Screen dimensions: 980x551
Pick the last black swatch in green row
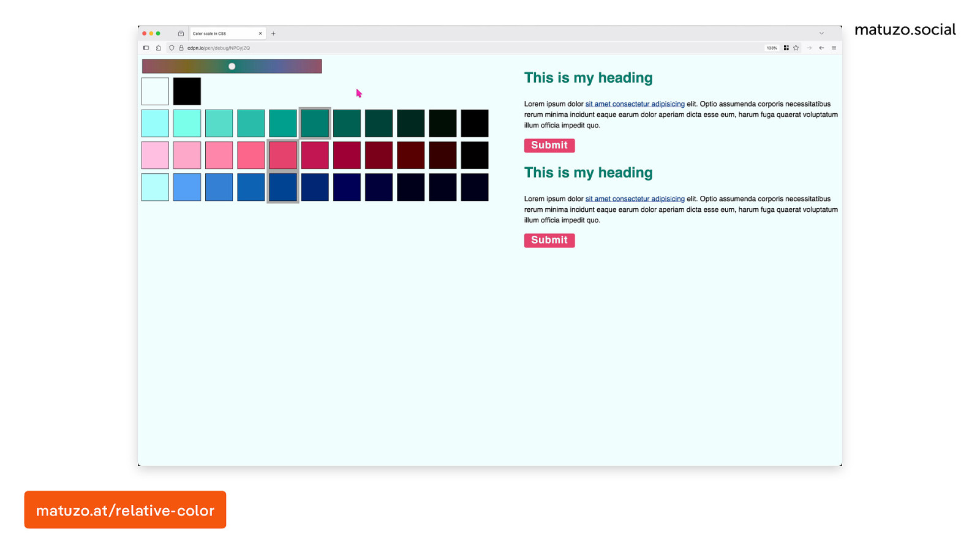[x=475, y=123]
